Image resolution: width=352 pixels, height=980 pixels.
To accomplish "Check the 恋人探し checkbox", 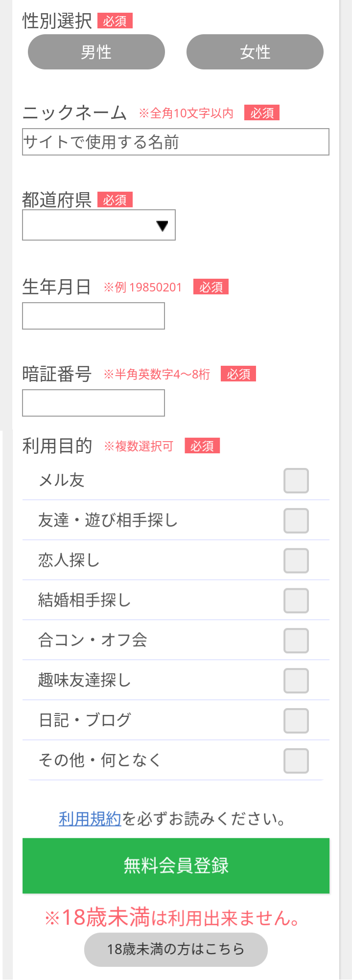I will pyautogui.click(x=296, y=560).
